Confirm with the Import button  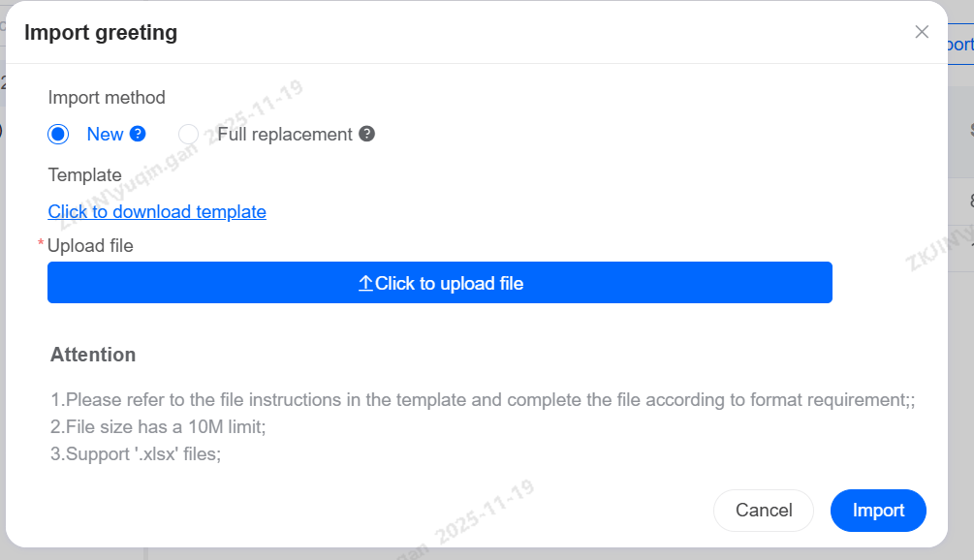point(878,511)
